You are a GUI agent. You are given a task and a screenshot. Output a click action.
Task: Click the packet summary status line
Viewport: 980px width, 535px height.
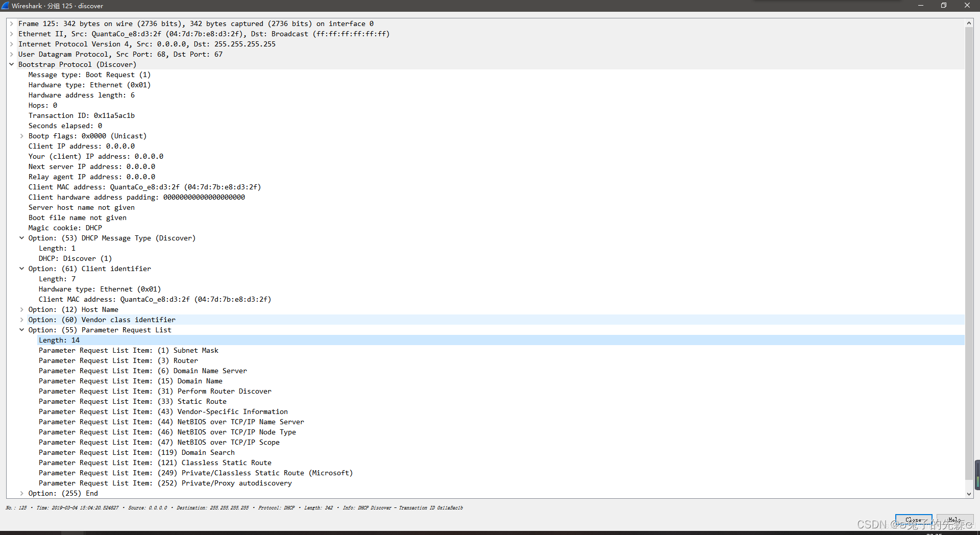(x=234, y=508)
